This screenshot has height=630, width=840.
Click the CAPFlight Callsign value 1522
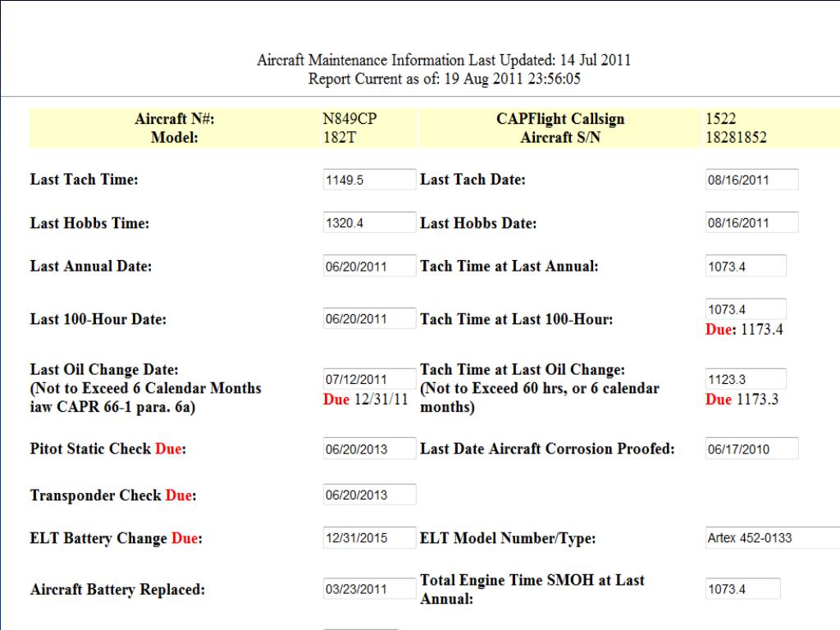click(x=720, y=118)
